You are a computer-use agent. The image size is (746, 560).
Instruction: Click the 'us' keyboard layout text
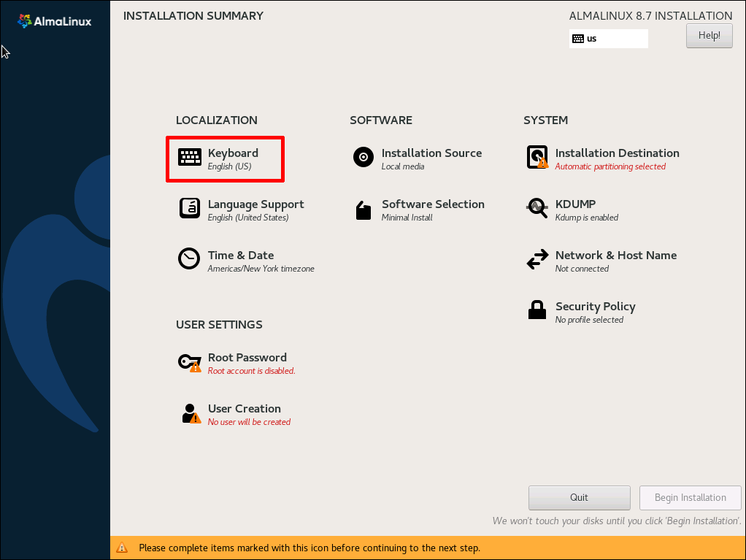[591, 39]
